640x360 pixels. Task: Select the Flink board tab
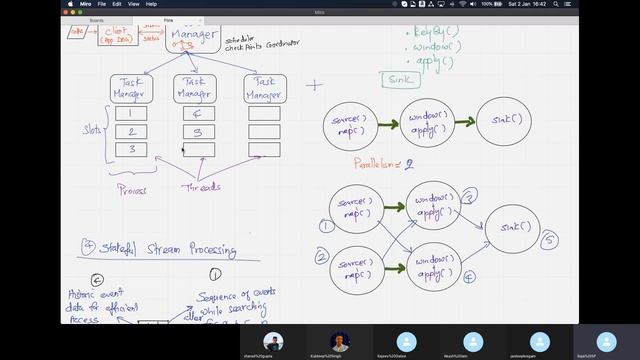[168, 20]
